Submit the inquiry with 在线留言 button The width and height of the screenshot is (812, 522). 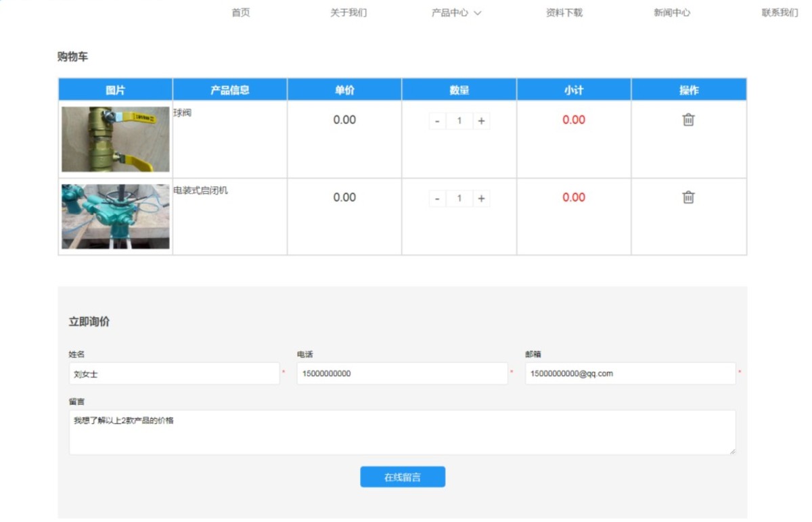pos(403,477)
